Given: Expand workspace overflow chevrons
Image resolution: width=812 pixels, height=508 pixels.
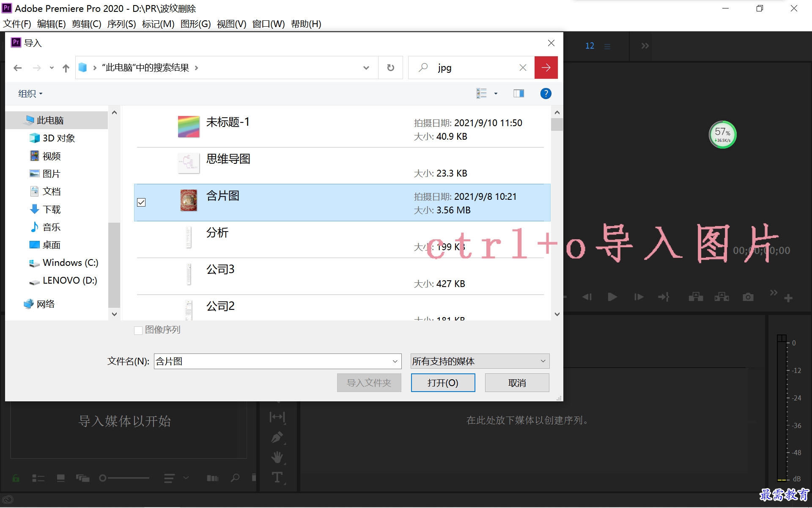Looking at the screenshot, I should tap(645, 46).
